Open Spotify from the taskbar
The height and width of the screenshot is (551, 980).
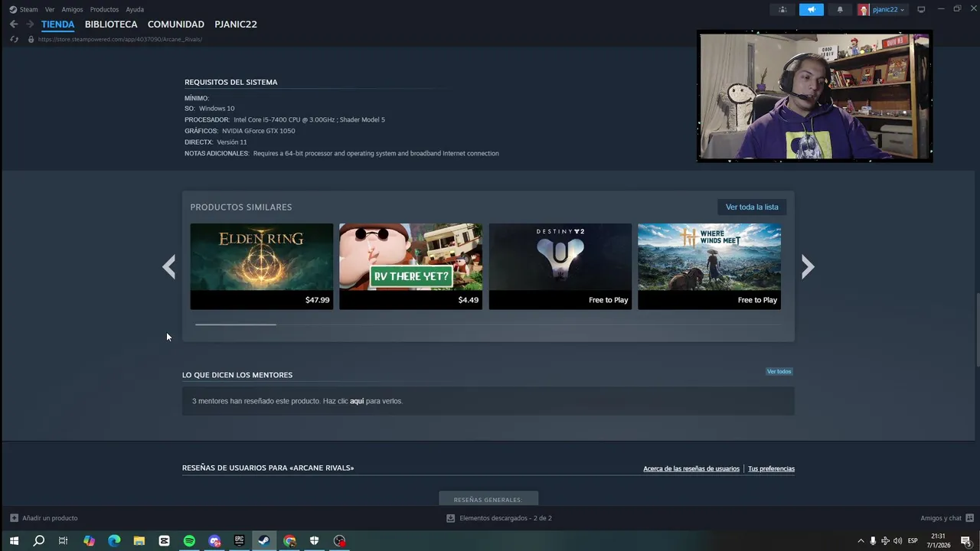189,541
